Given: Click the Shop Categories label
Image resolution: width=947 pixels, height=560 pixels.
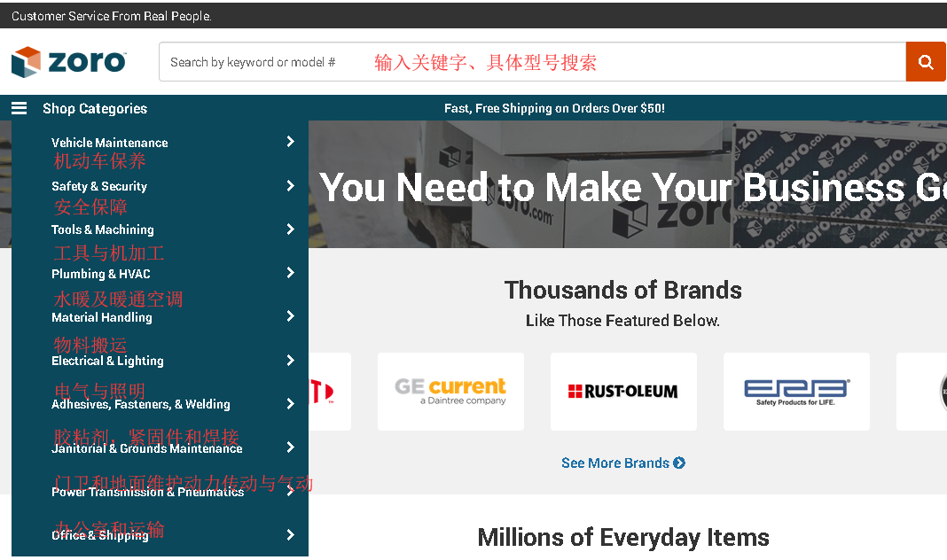Looking at the screenshot, I should (95, 108).
